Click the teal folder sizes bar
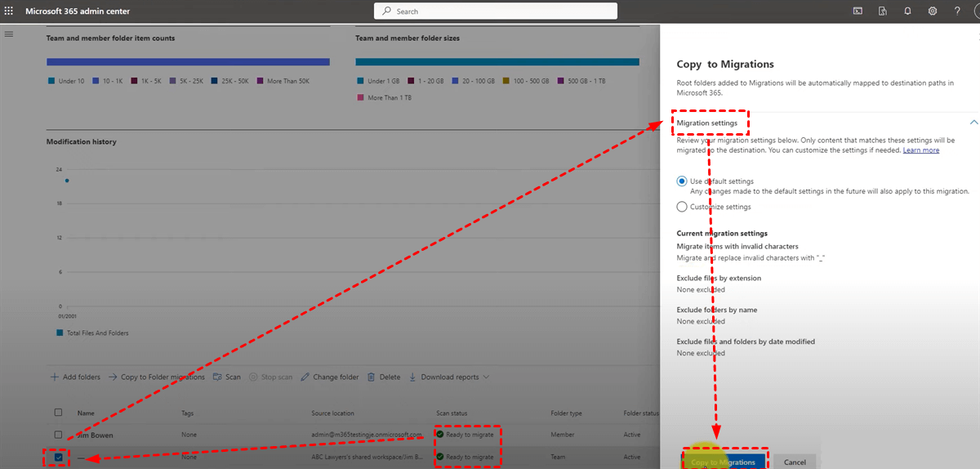Image resolution: width=980 pixels, height=469 pixels. 497,61
